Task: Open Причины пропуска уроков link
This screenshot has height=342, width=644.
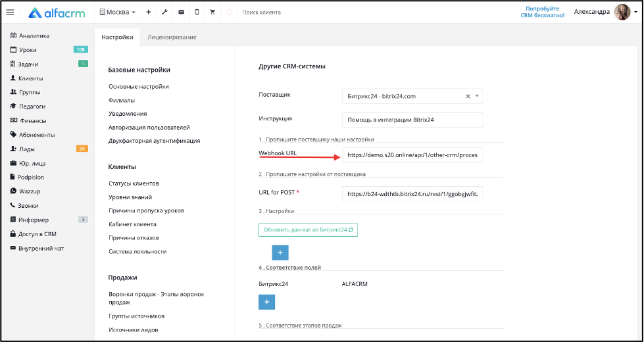Action: (x=146, y=210)
